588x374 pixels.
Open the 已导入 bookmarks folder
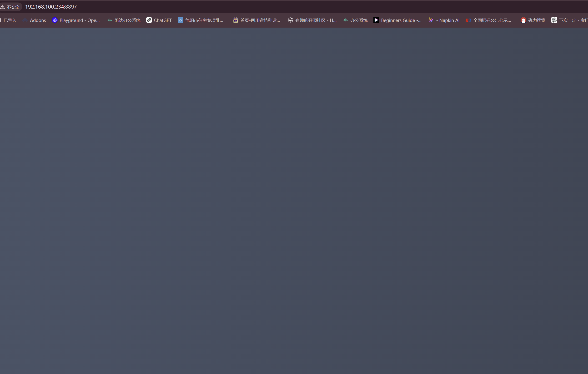pos(8,20)
